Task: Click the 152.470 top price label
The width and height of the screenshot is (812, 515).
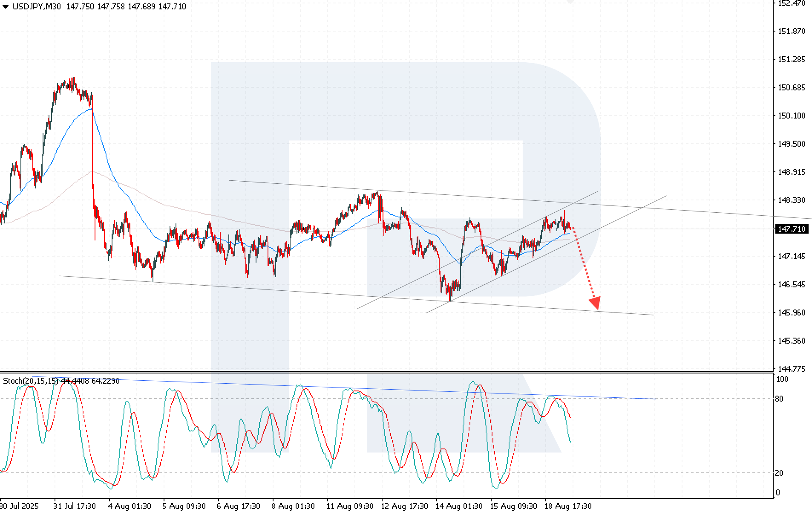Action: (792, 3)
